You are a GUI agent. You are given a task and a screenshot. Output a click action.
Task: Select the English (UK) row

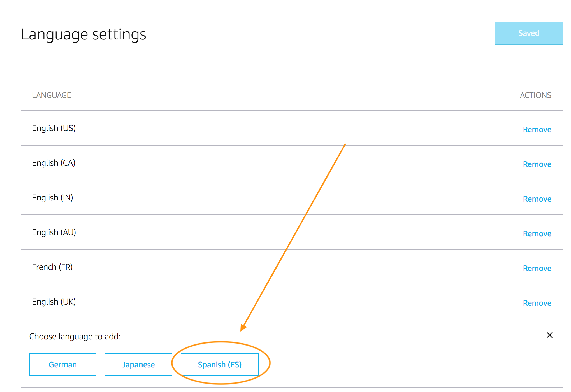54,302
